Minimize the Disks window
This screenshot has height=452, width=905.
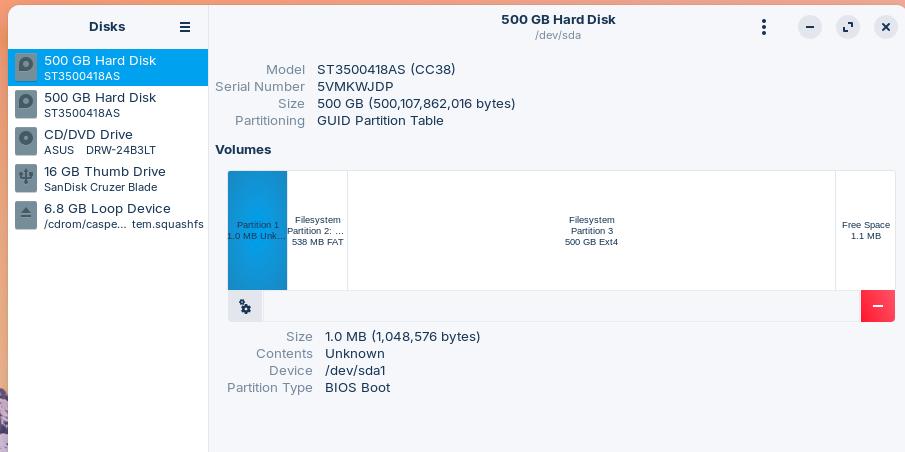(x=810, y=27)
